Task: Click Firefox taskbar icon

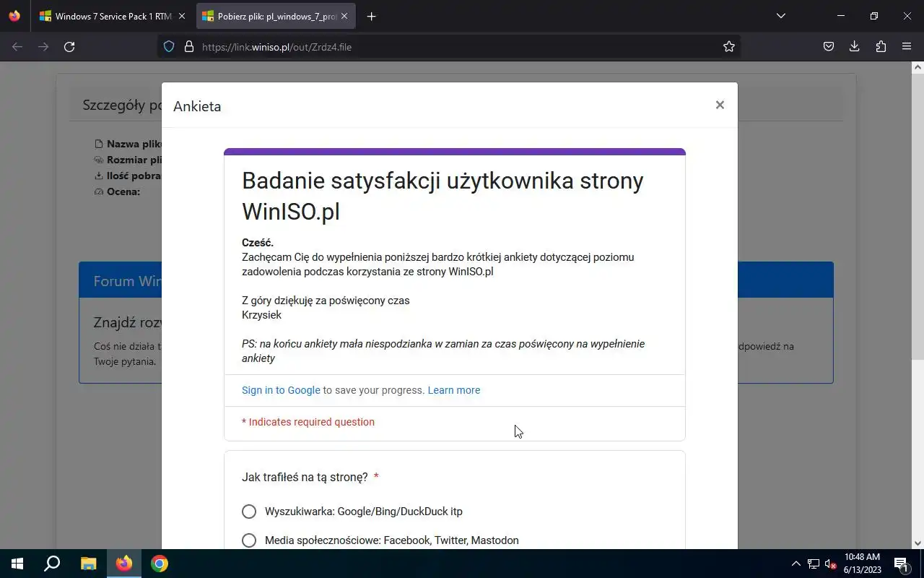Action: 124,564
